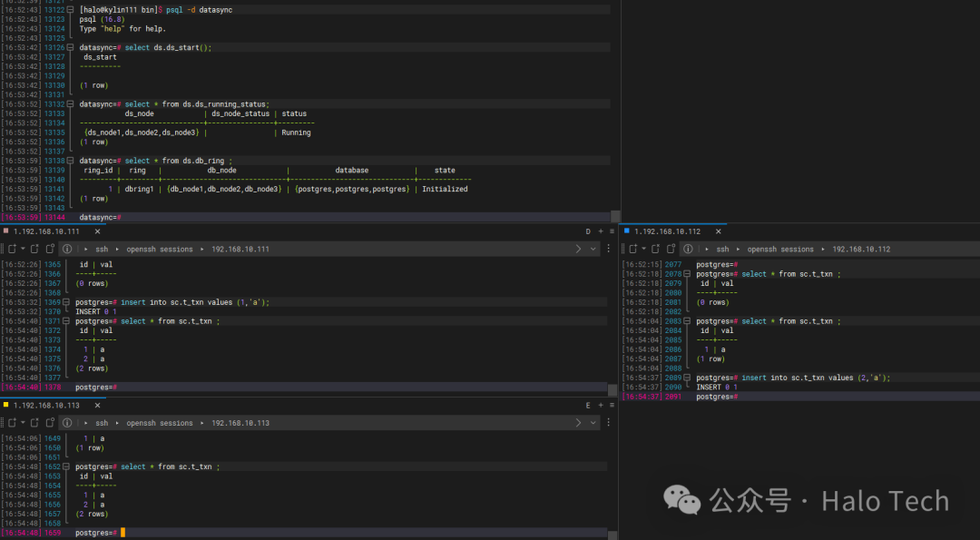980x540 pixels.
Task: Switch to the 1.192.168.10.112 tab
Action: click(x=667, y=231)
